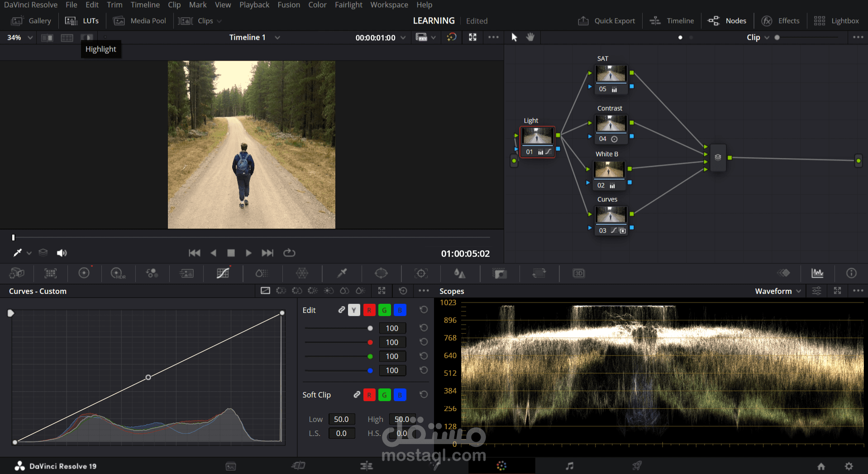This screenshot has height=474, width=868.
Task: Open the Workspace menu
Action: [389, 5]
